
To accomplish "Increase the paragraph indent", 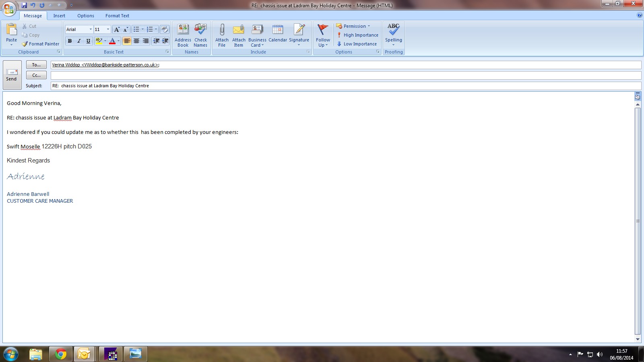I will click(x=165, y=41).
